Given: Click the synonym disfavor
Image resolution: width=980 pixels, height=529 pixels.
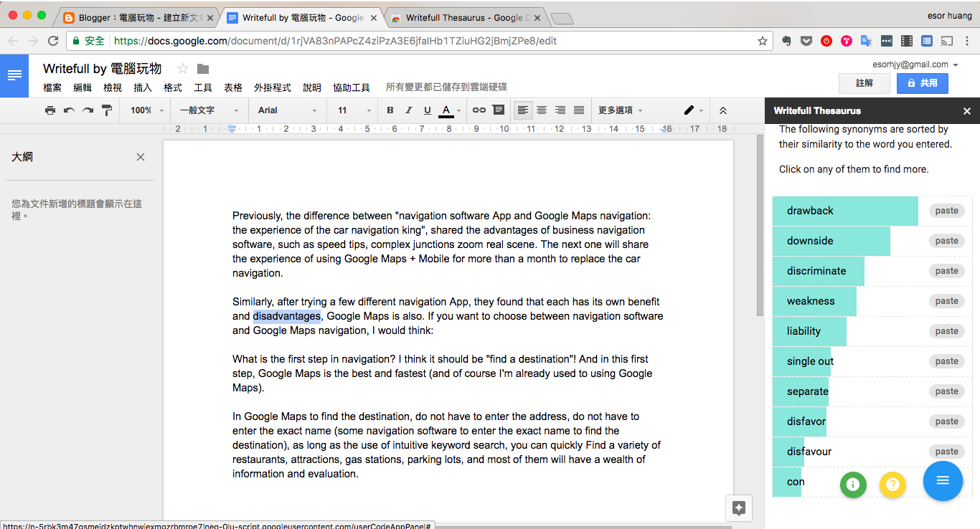Looking at the screenshot, I should tap(806, 421).
